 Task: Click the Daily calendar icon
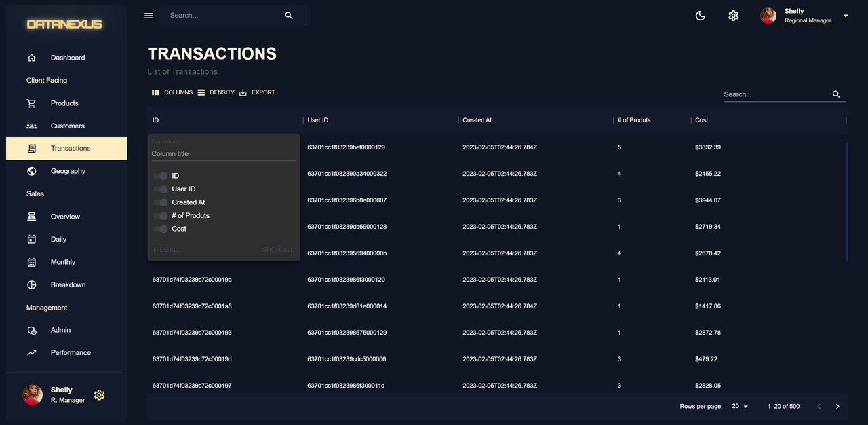(x=31, y=239)
